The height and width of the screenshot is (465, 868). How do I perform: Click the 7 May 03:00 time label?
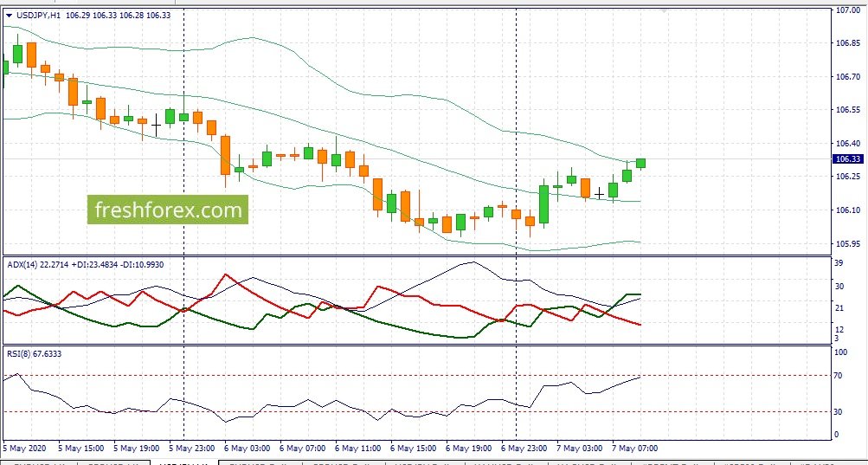[580, 448]
